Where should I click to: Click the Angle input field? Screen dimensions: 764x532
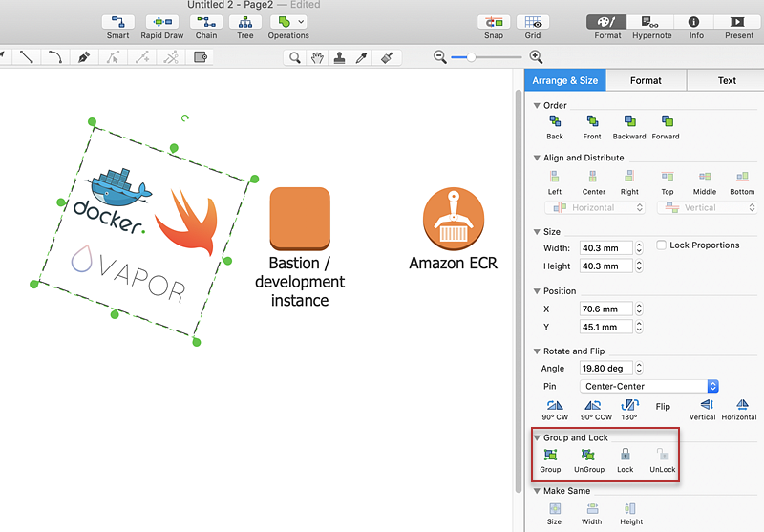click(605, 369)
